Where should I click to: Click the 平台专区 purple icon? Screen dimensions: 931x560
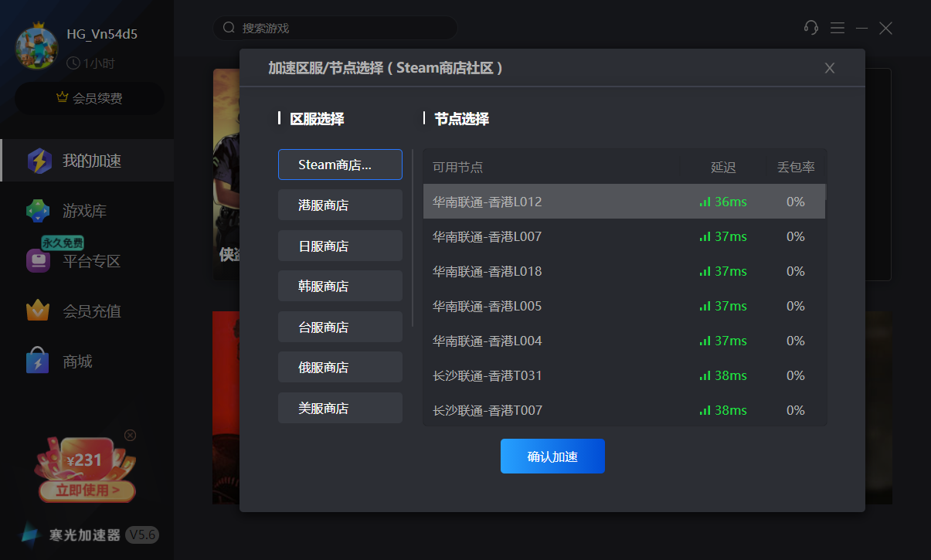[x=38, y=261]
